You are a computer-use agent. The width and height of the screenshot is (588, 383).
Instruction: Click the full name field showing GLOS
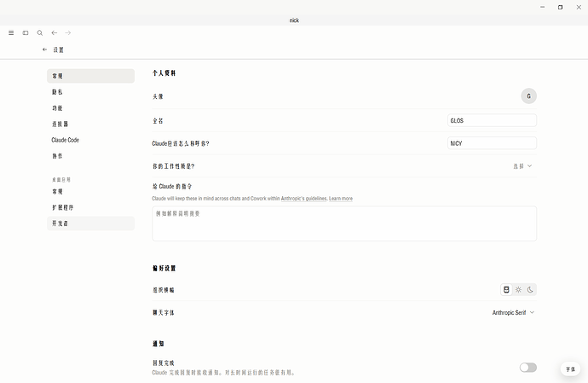[492, 120]
